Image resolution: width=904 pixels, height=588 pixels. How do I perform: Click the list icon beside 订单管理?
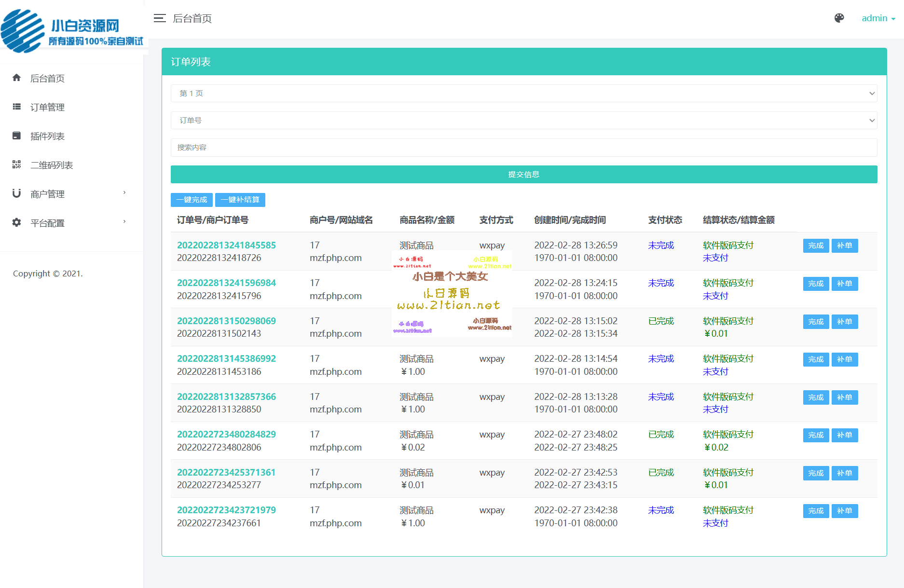pos(17,107)
